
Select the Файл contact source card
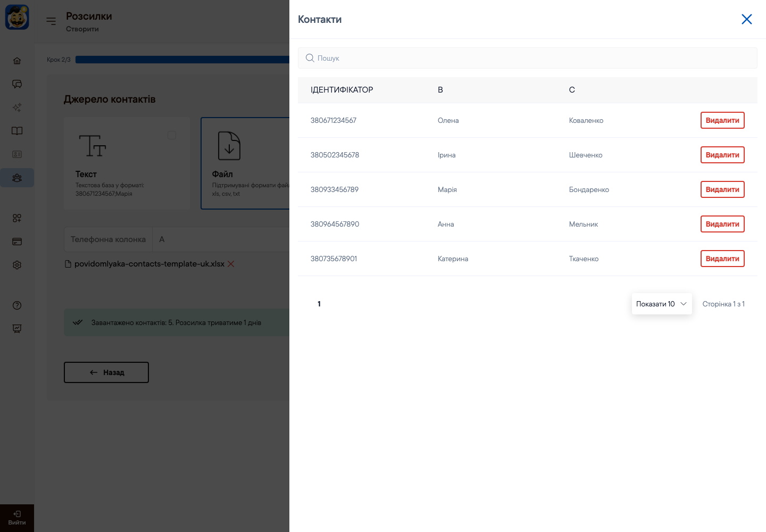(x=245, y=163)
